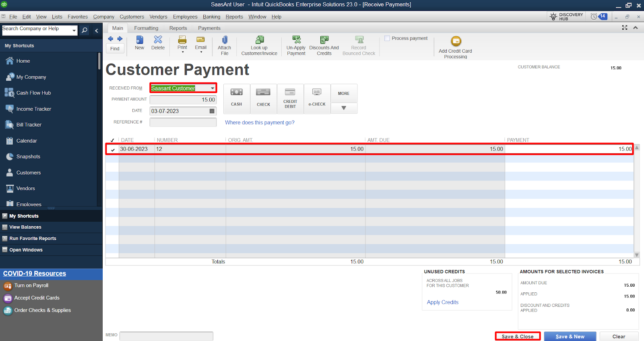The height and width of the screenshot is (341, 644).
Task: Click the Find button
Action: pyautogui.click(x=115, y=49)
